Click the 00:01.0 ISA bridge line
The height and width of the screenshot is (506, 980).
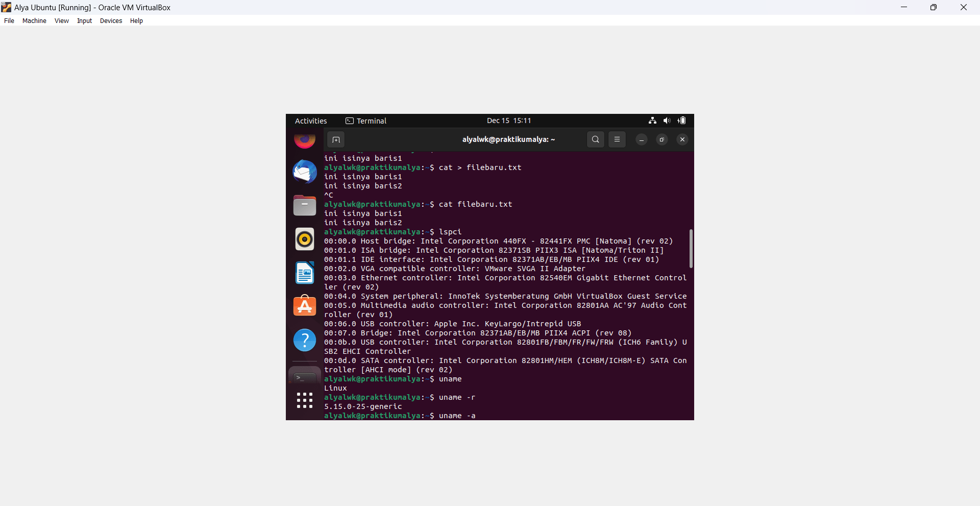[494, 250]
